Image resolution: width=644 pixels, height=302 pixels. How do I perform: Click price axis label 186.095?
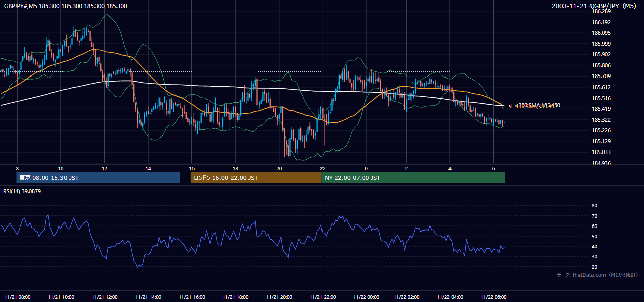click(602, 33)
